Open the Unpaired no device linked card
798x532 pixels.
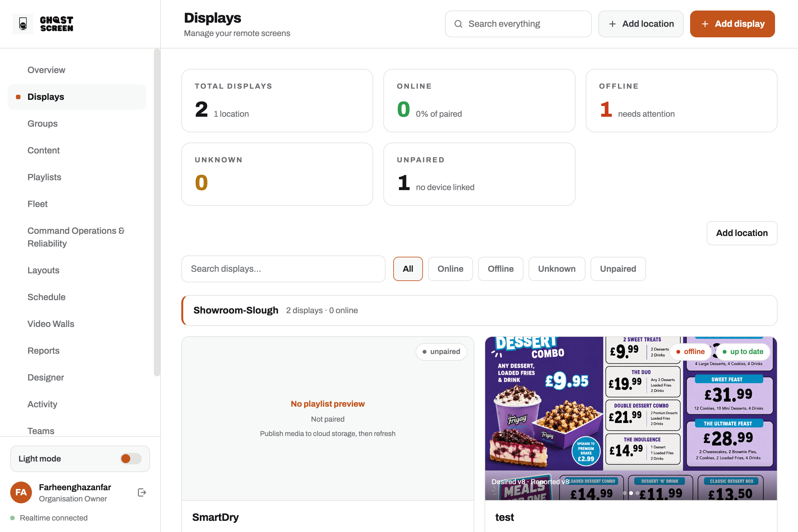coord(479,174)
